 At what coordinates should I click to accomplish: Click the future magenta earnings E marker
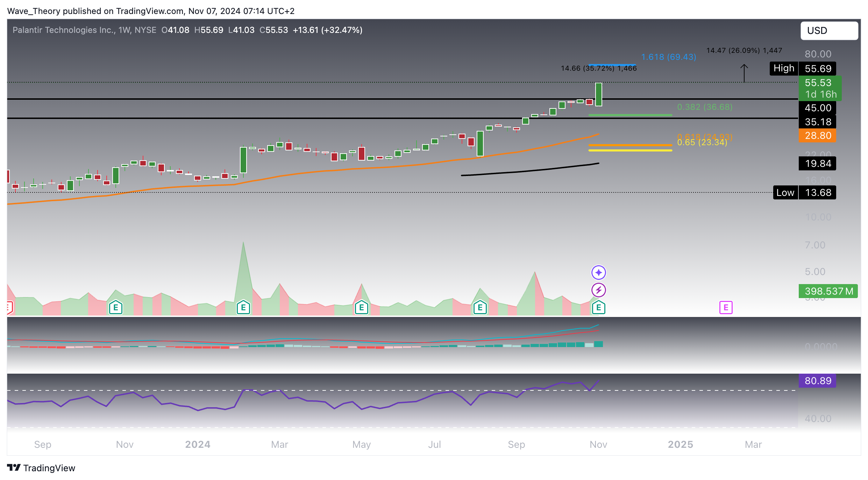point(726,308)
